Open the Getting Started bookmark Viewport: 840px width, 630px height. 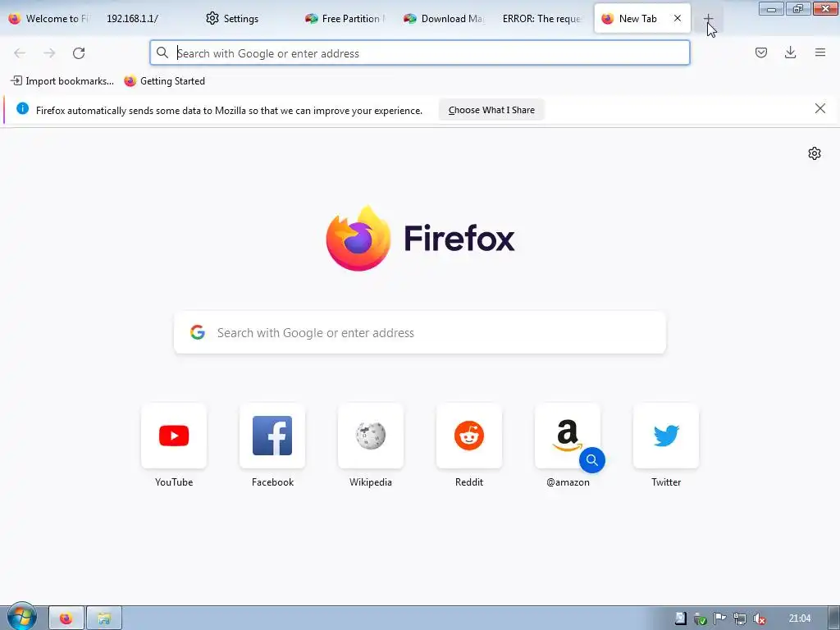tap(164, 81)
